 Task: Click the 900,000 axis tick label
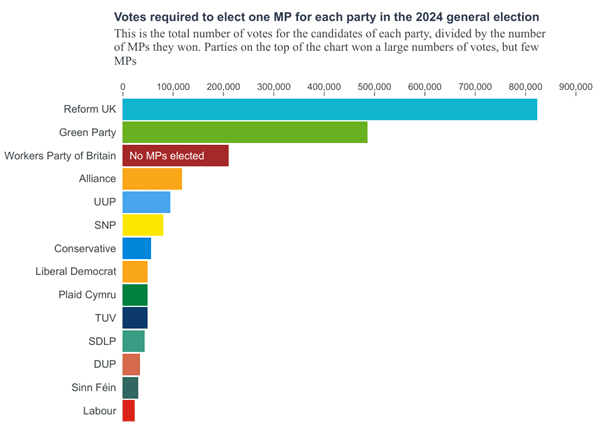point(575,87)
